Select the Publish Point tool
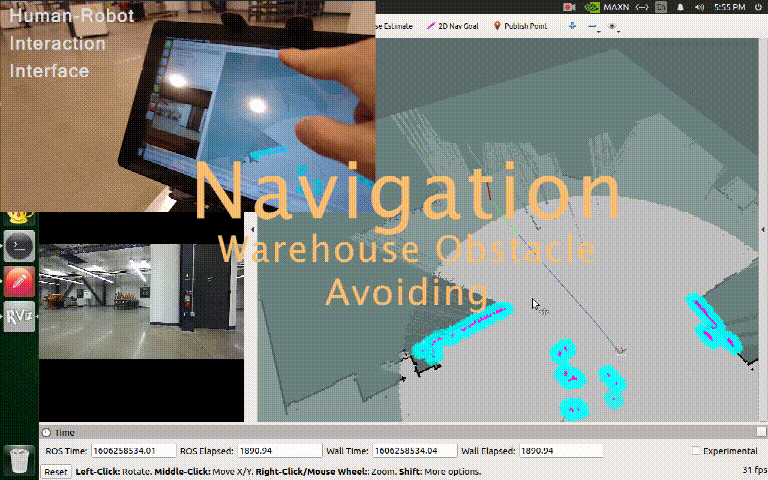768x480 pixels. 520,26
